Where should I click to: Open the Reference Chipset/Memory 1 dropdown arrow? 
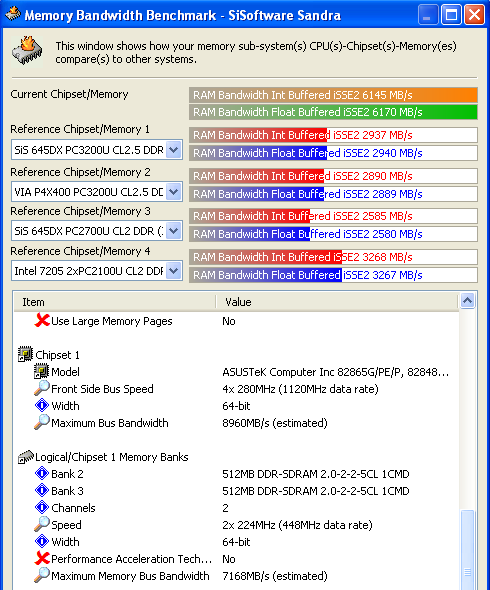[x=173, y=150]
